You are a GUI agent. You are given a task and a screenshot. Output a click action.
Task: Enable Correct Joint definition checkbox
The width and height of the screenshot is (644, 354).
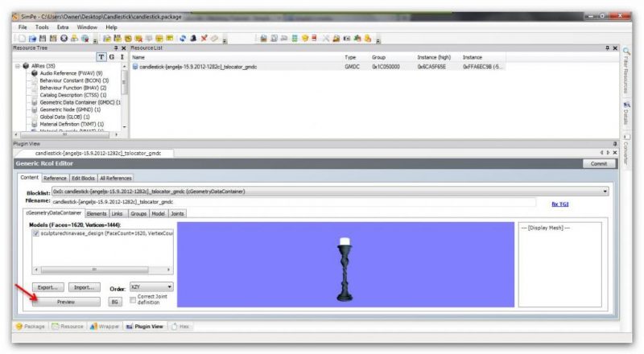(132, 298)
